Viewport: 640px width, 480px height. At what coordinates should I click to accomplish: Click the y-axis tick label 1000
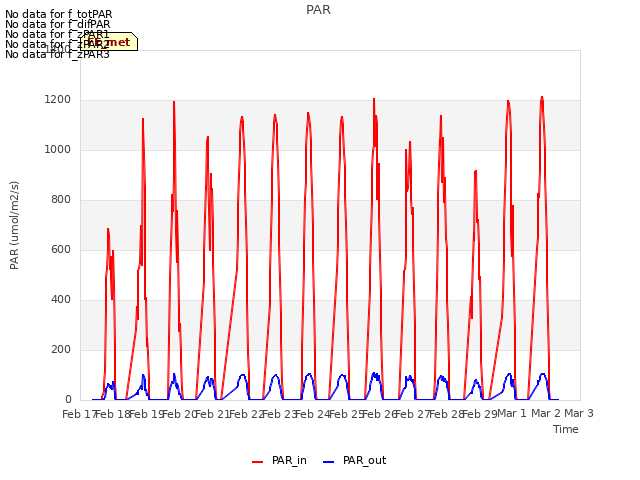pos(58,149)
